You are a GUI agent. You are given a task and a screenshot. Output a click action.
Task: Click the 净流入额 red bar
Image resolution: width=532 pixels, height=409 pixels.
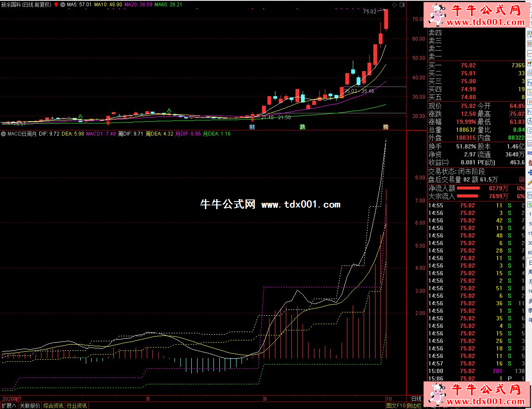[468, 188]
